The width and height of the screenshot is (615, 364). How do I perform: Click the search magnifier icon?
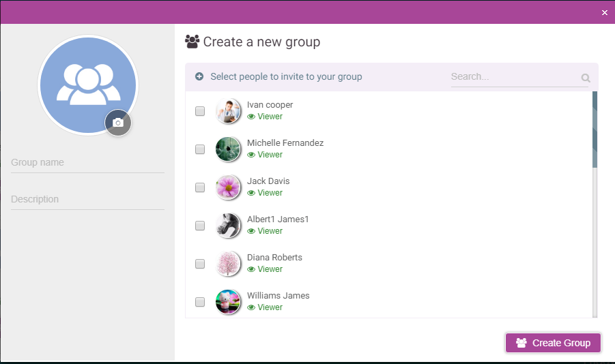586,78
